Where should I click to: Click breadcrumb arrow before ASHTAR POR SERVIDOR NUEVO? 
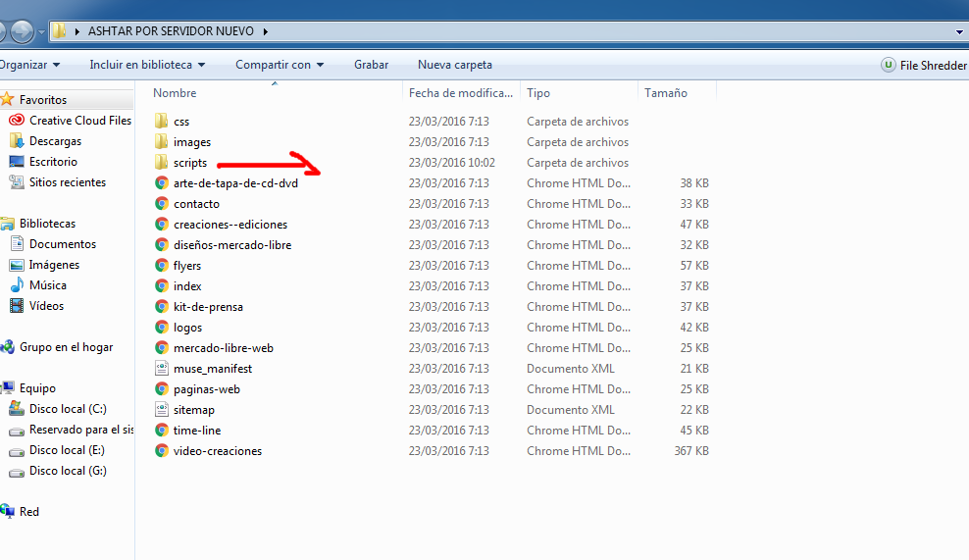77,31
